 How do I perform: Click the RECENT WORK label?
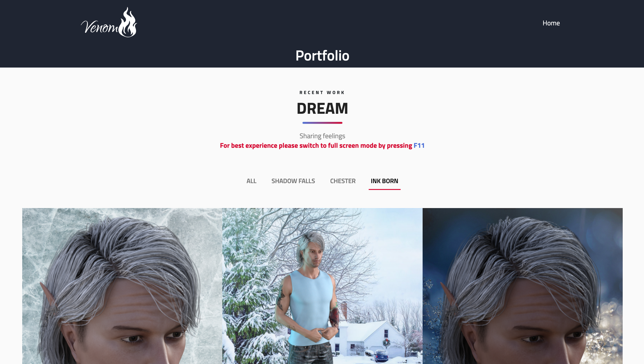[x=322, y=92]
